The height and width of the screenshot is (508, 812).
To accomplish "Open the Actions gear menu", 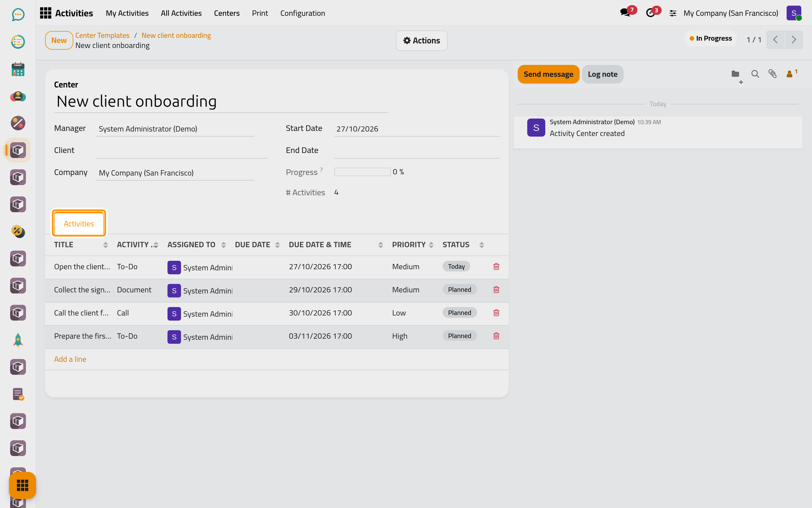I will (x=421, y=41).
